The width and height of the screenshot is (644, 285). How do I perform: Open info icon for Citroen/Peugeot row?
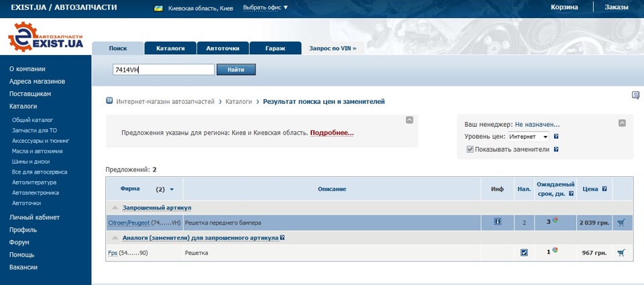(x=498, y=222)
